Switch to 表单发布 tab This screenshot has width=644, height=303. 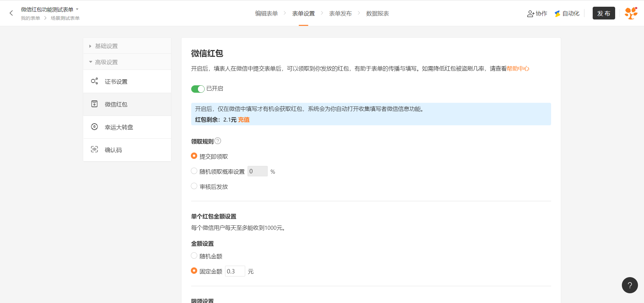[x=340, y=13]
